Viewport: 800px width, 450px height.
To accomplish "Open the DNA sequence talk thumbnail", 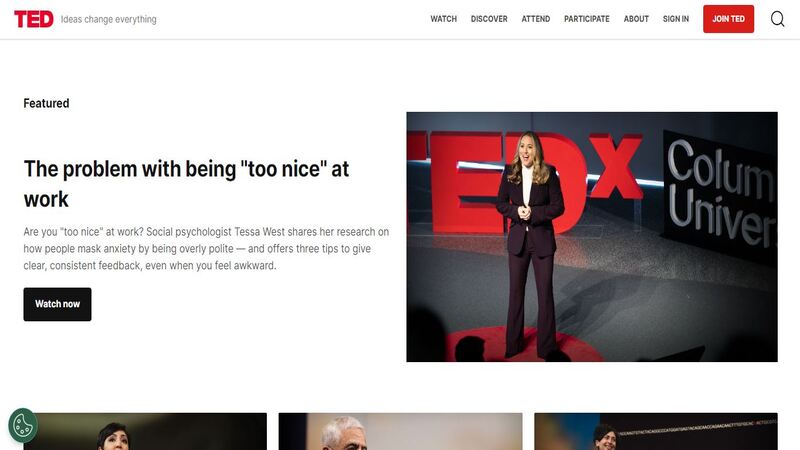I will click(x=656, y=432).
